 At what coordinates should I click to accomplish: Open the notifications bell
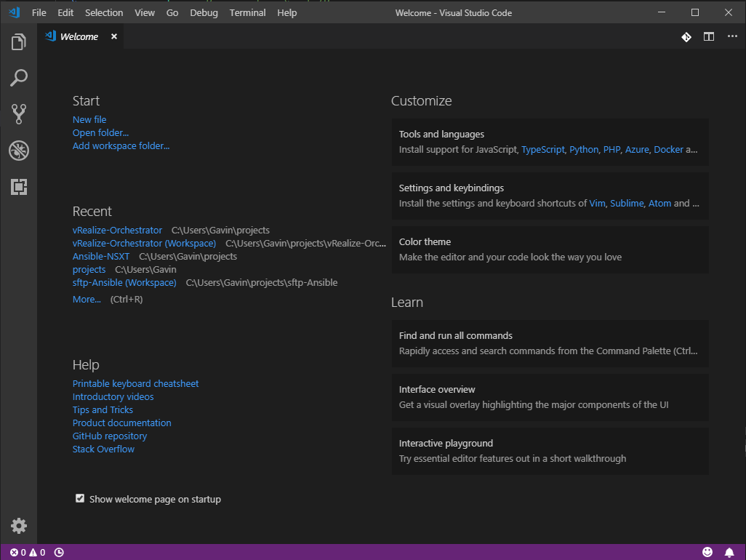pyautogui.click(x=729, y=552)
